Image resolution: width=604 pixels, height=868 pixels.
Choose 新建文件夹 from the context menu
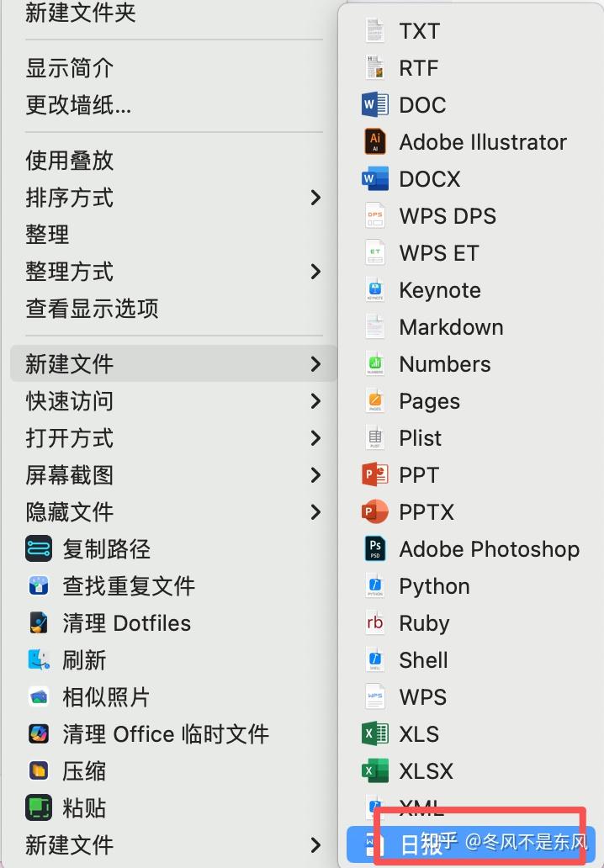point(81,13)
